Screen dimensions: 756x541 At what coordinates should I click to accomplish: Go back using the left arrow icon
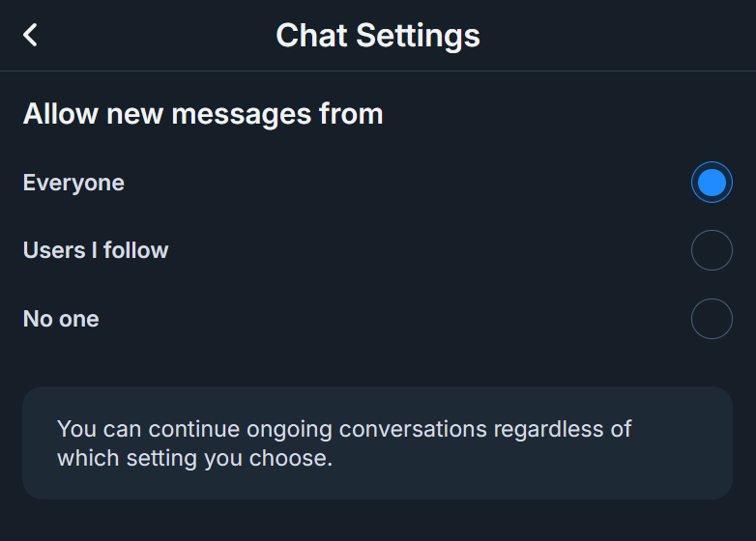pos(31,36)
